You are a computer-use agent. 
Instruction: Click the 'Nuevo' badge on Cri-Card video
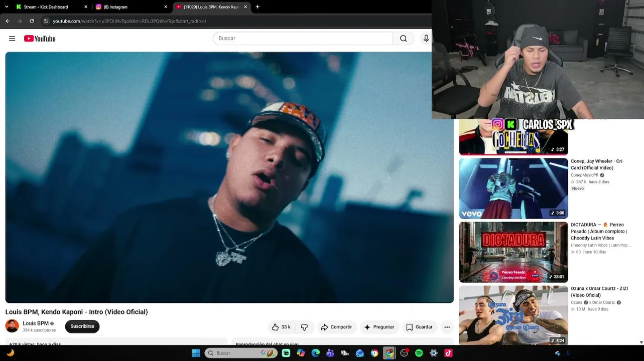(578, 189)
